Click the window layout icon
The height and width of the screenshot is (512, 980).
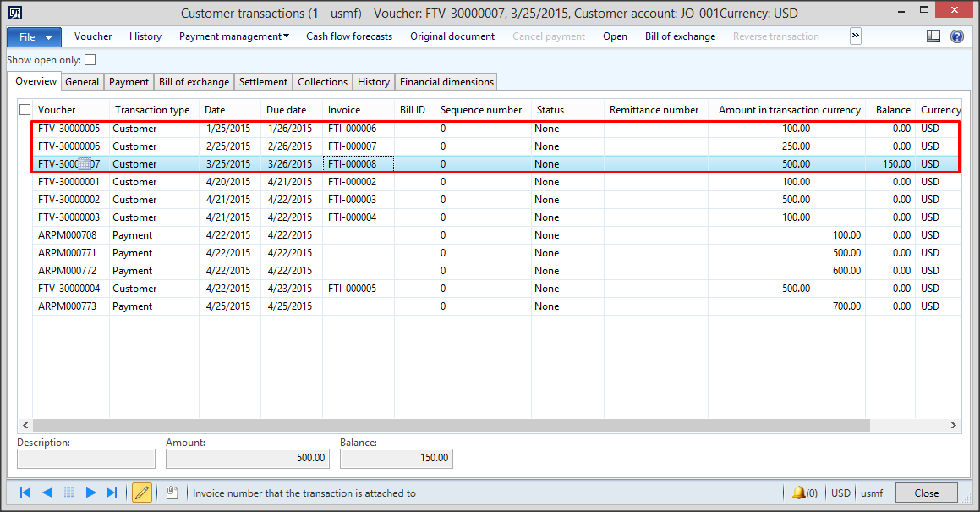click(x=933, y=36)
